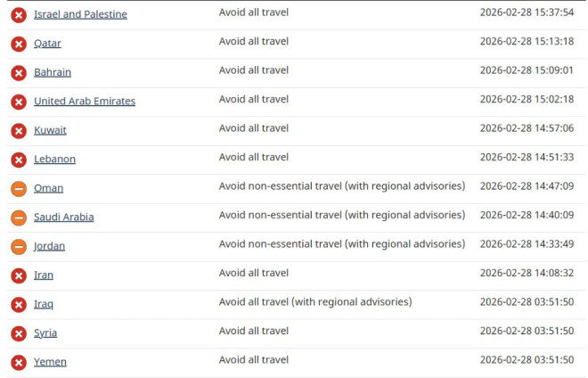Open the Israel and Palestine advisory link

click(x=80, y=14)
